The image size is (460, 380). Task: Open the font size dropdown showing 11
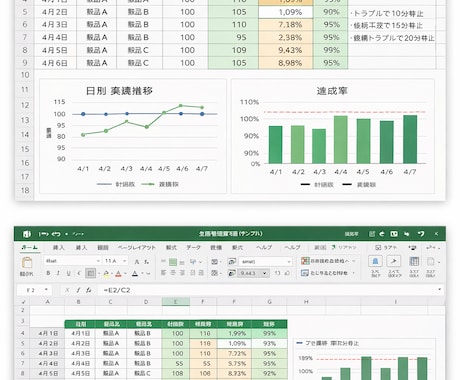coord(125,261)
